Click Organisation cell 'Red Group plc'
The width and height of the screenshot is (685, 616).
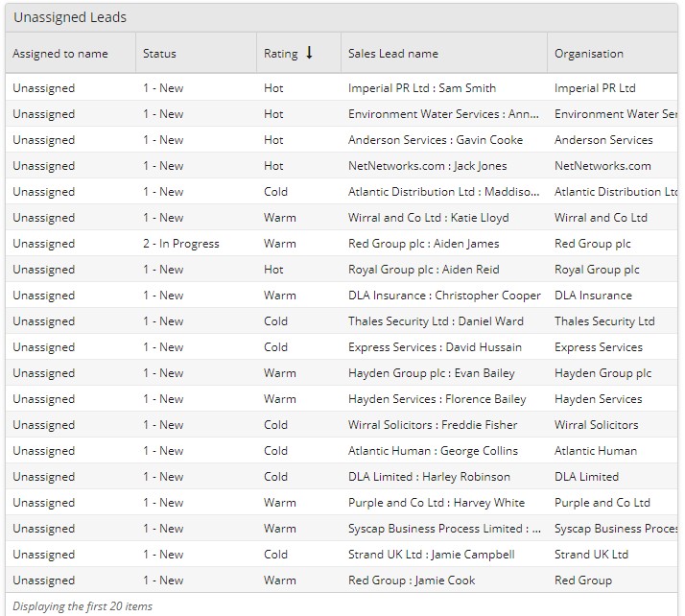(x=593, y=244)
